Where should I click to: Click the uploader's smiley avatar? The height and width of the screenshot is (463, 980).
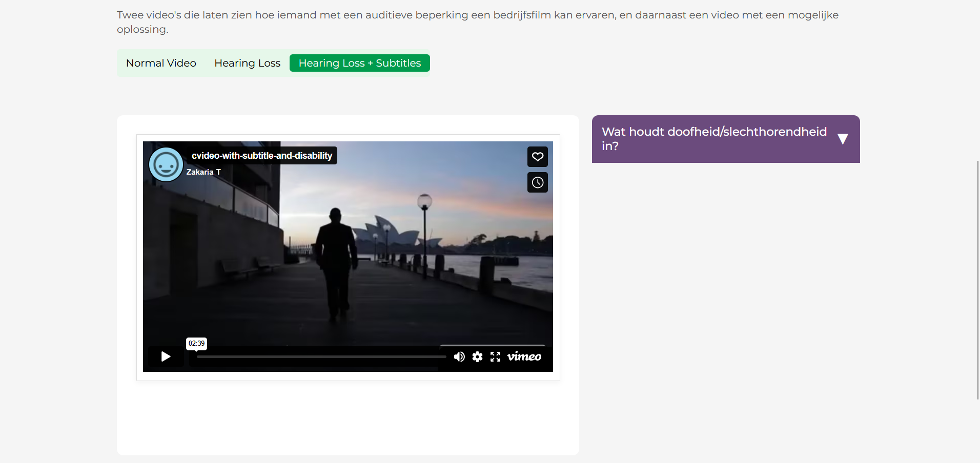coord(166,165)
